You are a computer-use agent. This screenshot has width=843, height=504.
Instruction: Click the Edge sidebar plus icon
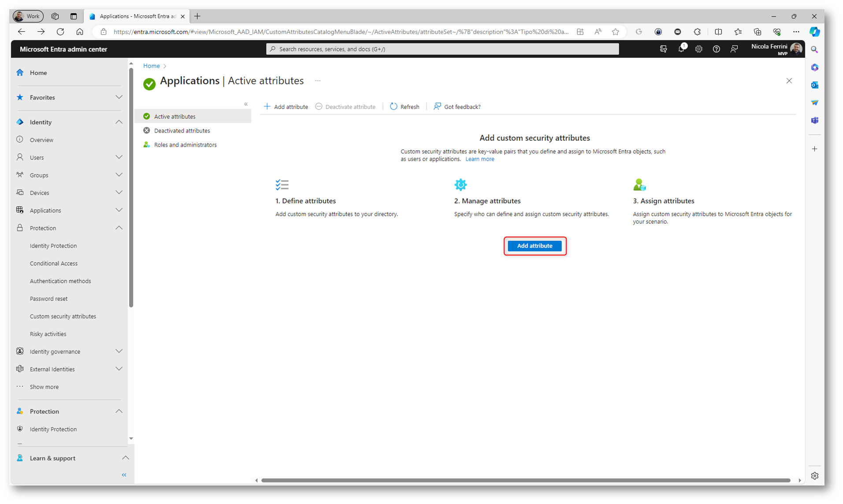coord(815,149)
